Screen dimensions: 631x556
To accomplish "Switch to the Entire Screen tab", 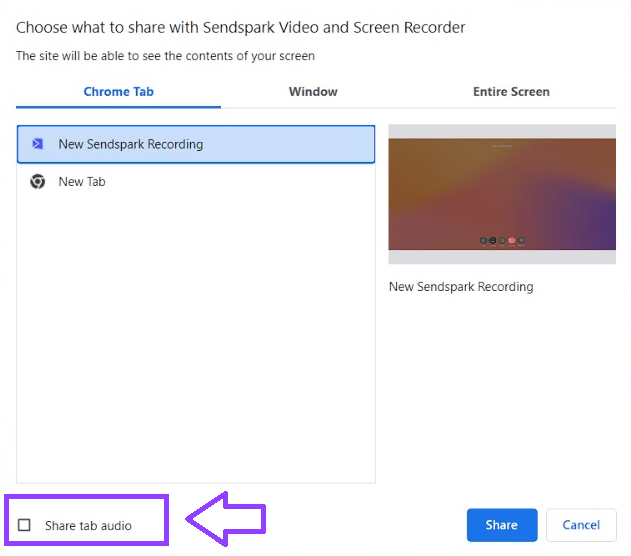I will (x=511, y=92).
